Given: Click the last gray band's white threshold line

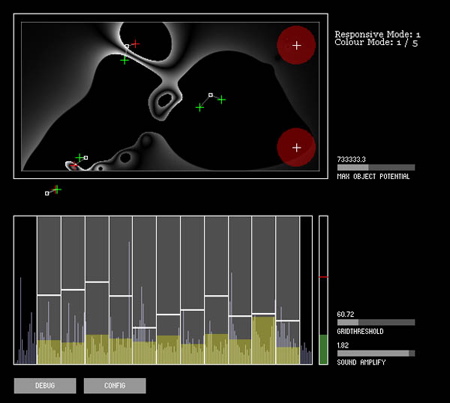Looking at the screenshot, I should pos(288,321).
